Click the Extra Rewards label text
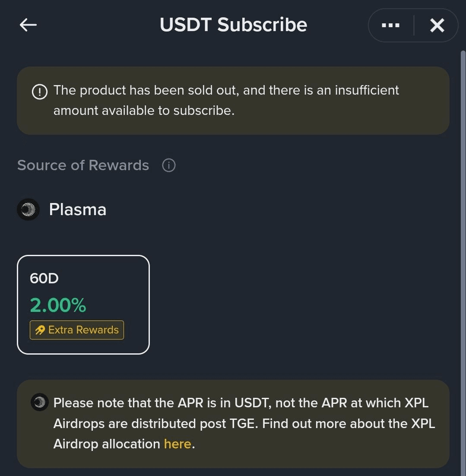The width and height of the screenshot is (466, 476). pos(83,330)
